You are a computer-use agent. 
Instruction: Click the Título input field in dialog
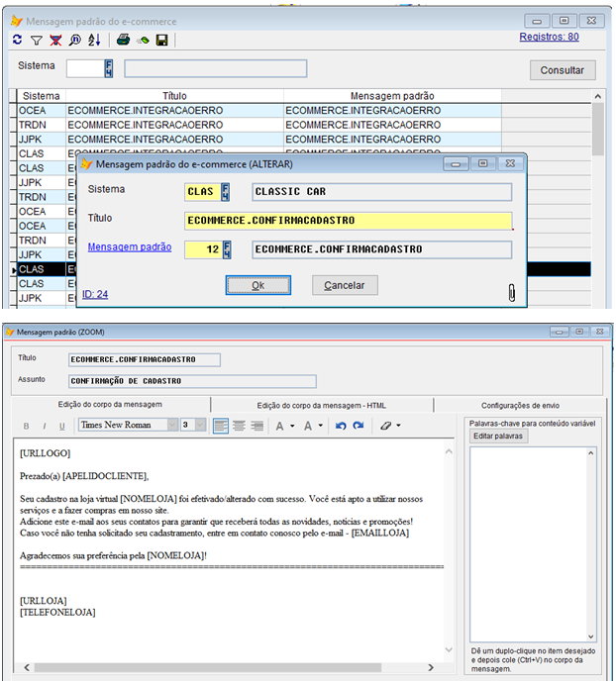348,221
